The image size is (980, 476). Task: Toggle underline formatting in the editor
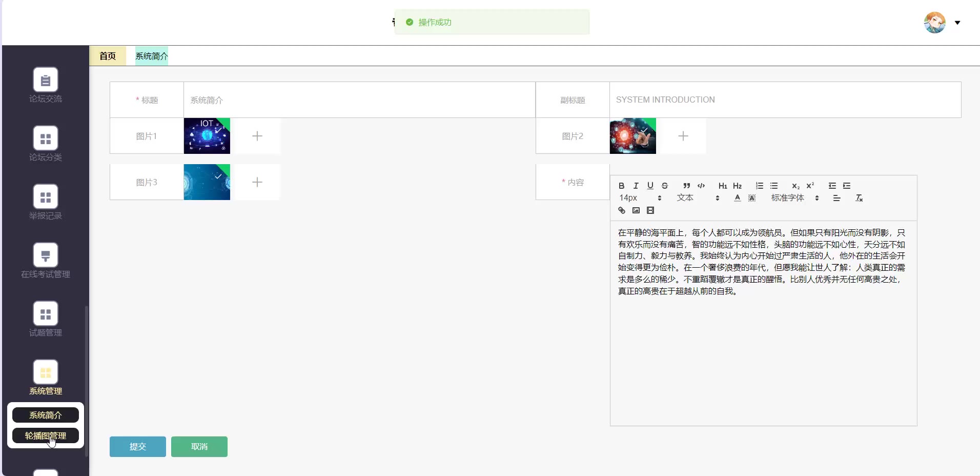(x=650, y=186)
